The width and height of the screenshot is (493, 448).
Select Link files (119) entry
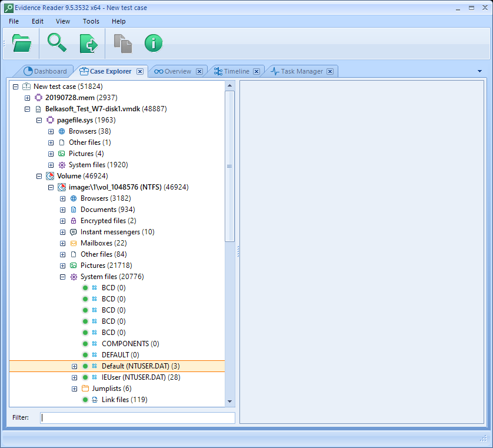click(x=124, y=400)
